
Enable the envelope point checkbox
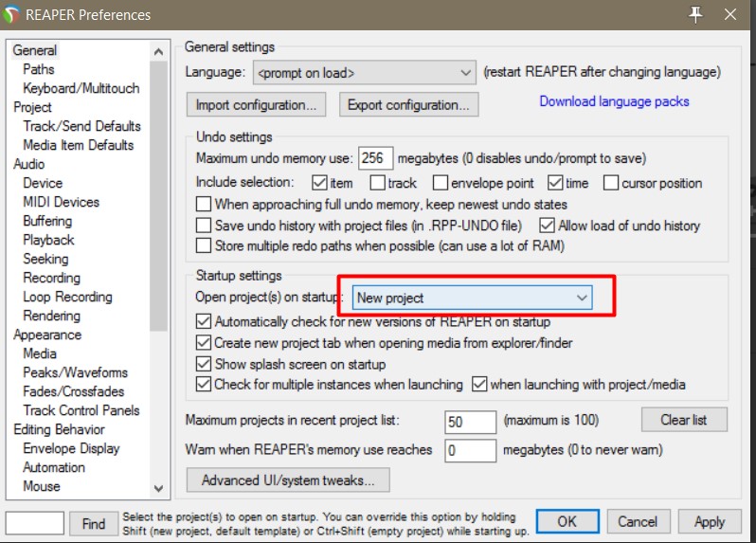click(441, 183)
